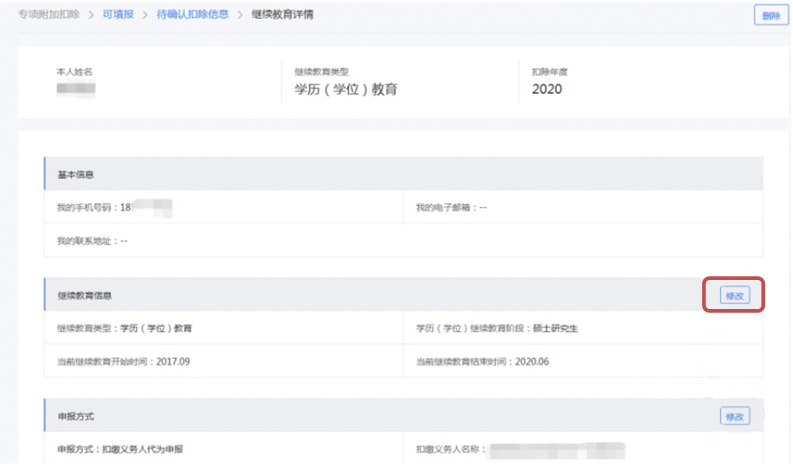The image size is (793, 469).
Task: Select the 申报方式 section header
Action: [76, 416]
